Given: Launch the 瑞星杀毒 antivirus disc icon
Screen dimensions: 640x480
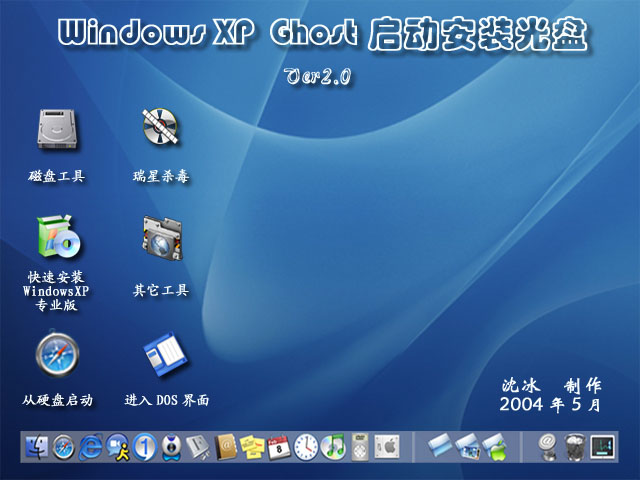Looking at the screenshot, I should click(x=161, y=127).
